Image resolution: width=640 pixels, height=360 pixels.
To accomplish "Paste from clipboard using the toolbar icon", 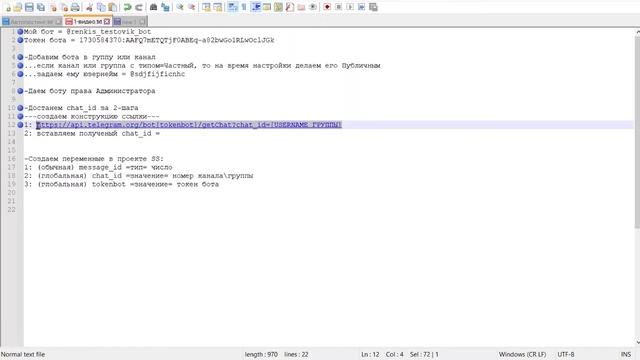I will point(113,7).
